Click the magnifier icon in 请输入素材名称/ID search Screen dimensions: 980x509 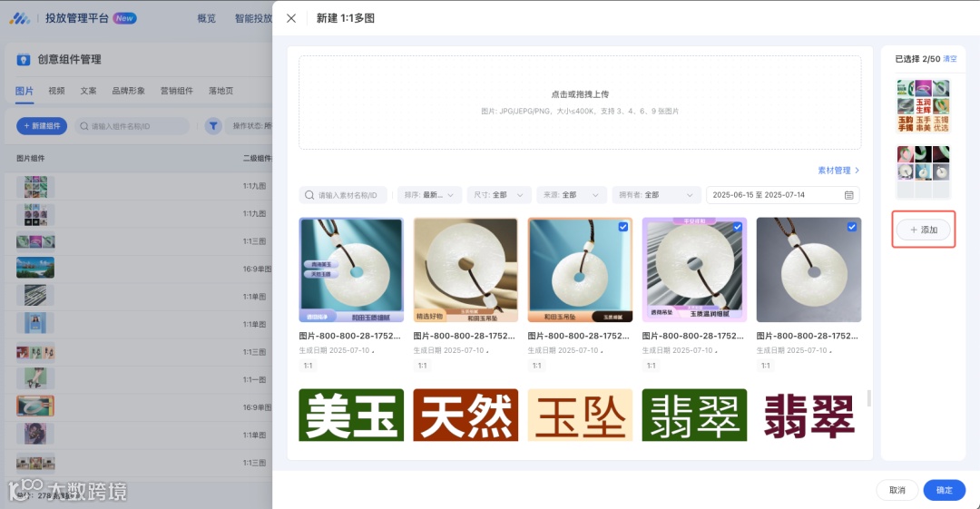coord(309,195)
